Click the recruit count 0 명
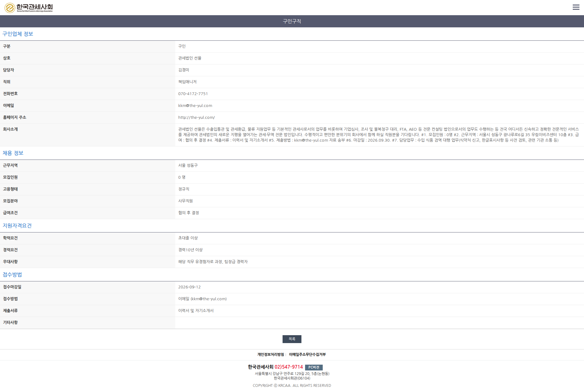Image resolution: width=584 pixels, height=392 pixels. click(x=182, y=177)
